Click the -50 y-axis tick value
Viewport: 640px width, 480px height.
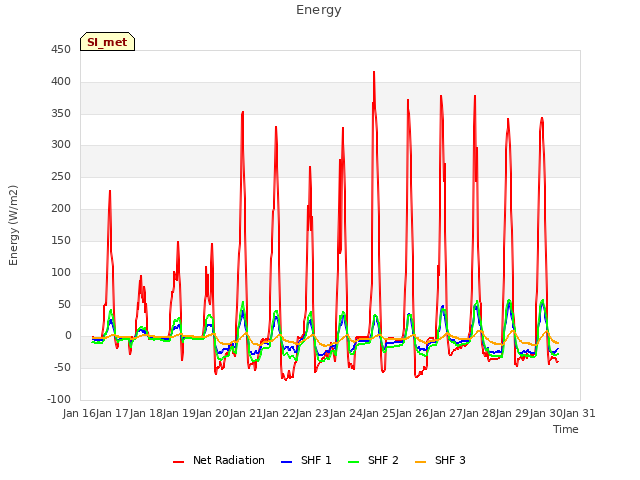tap(62, 367)
